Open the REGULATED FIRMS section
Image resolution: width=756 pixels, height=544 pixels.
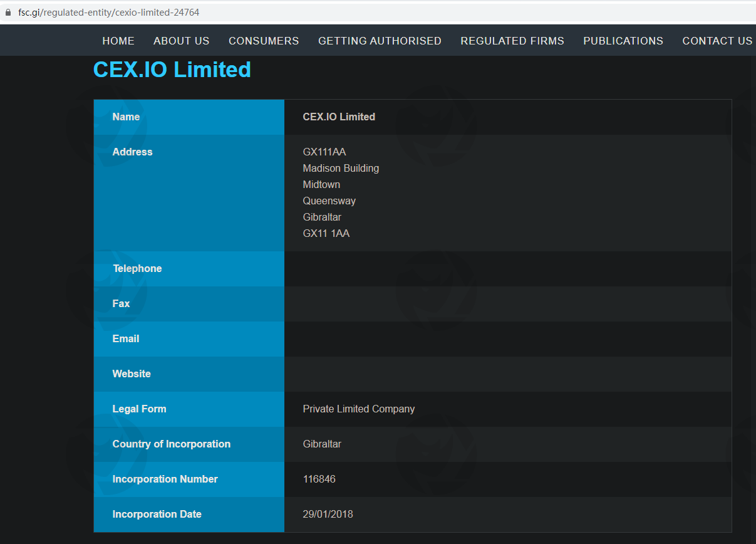point(512,40)
